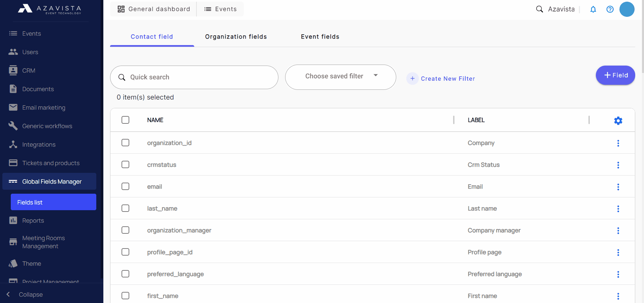Check the profile_page_id row checkbox
The width and height of the screenshot is (644, 303).
pos(125,252)
